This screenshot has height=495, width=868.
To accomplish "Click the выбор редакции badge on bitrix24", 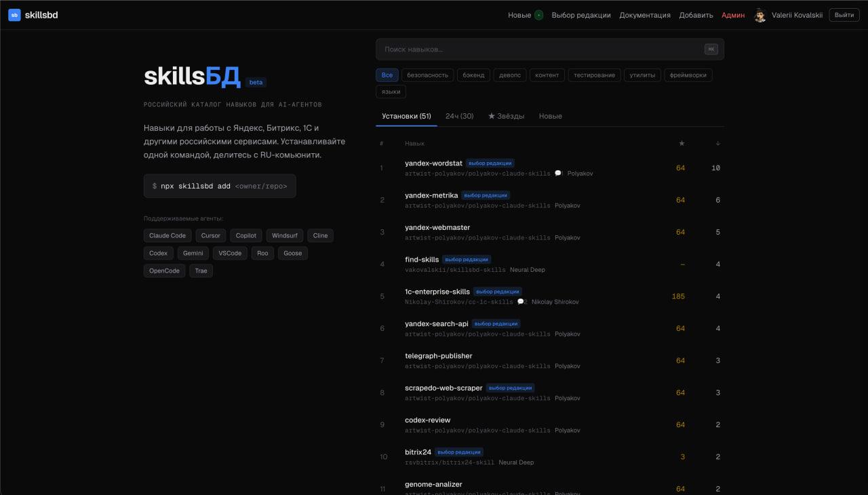I will [459, 452].
